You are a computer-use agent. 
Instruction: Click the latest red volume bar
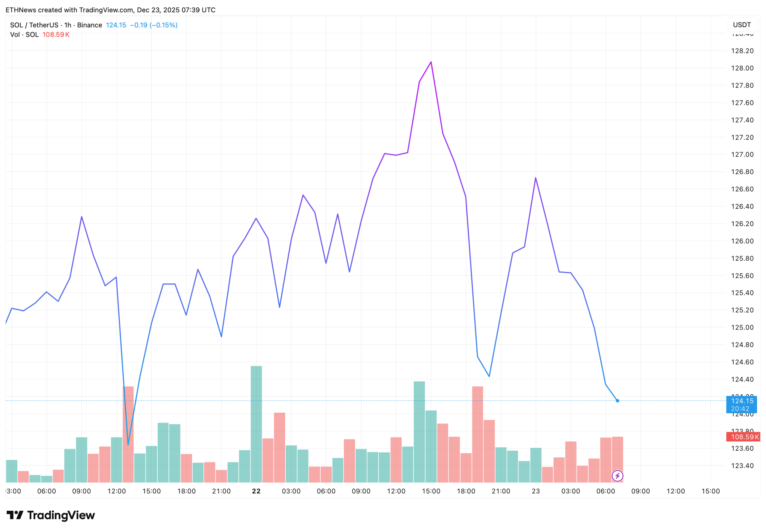[617, 453]
